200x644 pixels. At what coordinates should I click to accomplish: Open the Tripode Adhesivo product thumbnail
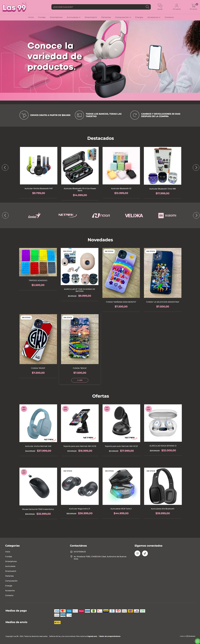(38, 262)
